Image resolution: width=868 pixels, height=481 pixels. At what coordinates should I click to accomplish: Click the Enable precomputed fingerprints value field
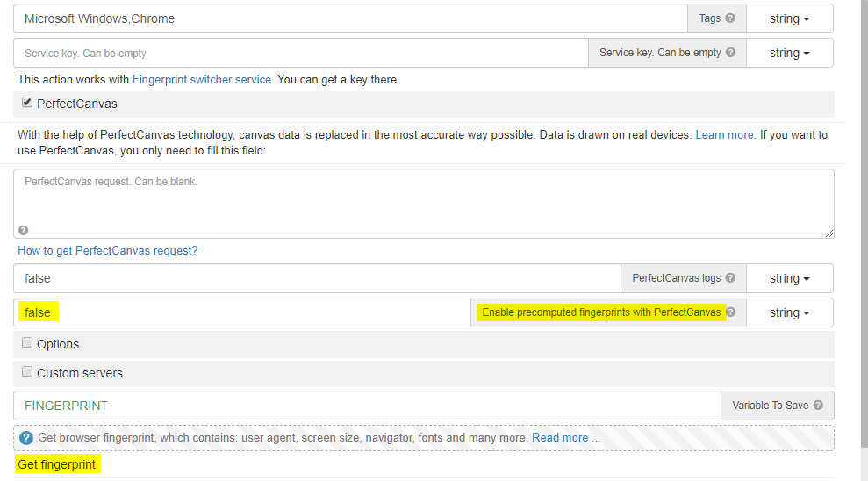[242, 312]
